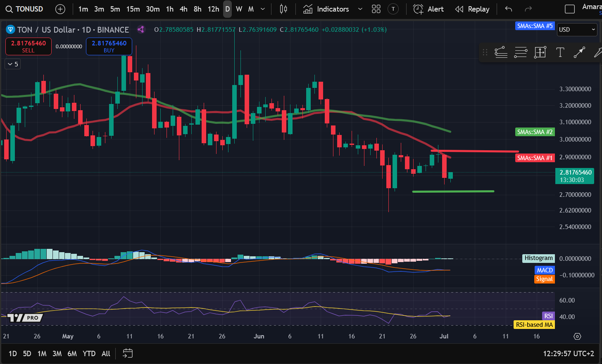Switch to 4h timeframe
The image size is (602, 364).
184,9
